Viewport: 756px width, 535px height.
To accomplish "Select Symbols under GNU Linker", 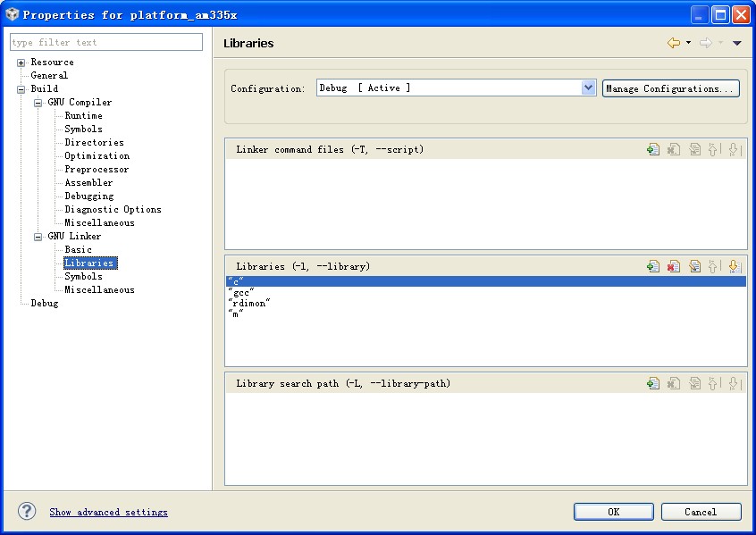I will point(83,277).
